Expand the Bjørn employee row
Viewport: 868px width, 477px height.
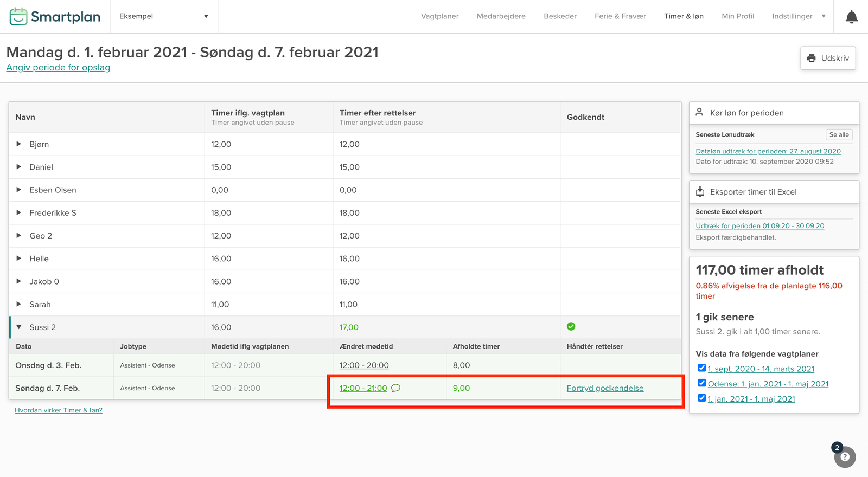[x=19, y=144]
